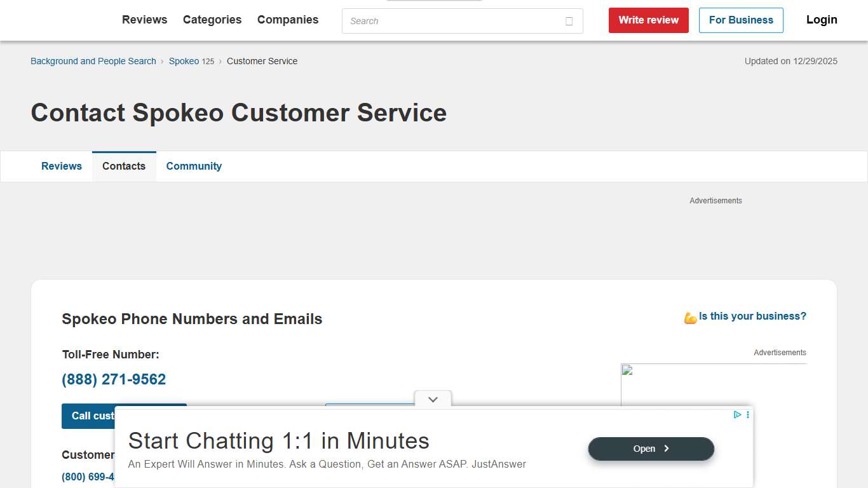Viewport: 868px width, 488px height.
Task: Go to Background and People Search breadcrumb
Action: (93, 61)
